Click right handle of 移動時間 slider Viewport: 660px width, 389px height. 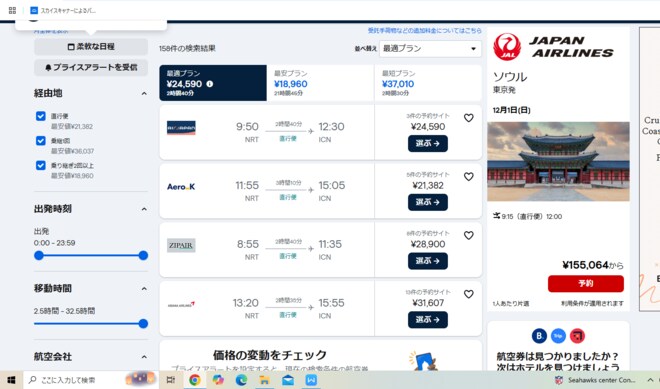point(143,323)
